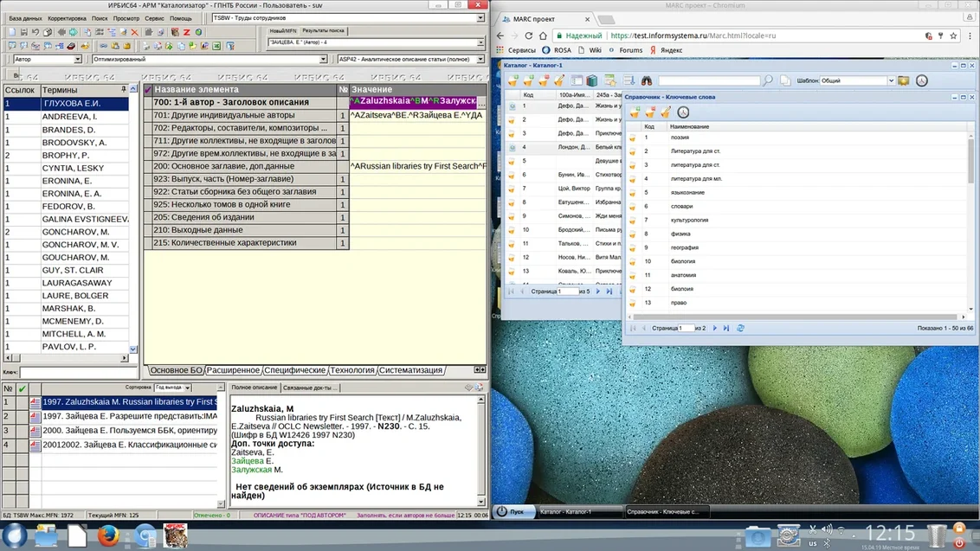This screenshot has width=980, height=551.
Task: Open the Автор dictionary type dropdown
Action: (x=78, y=60)
